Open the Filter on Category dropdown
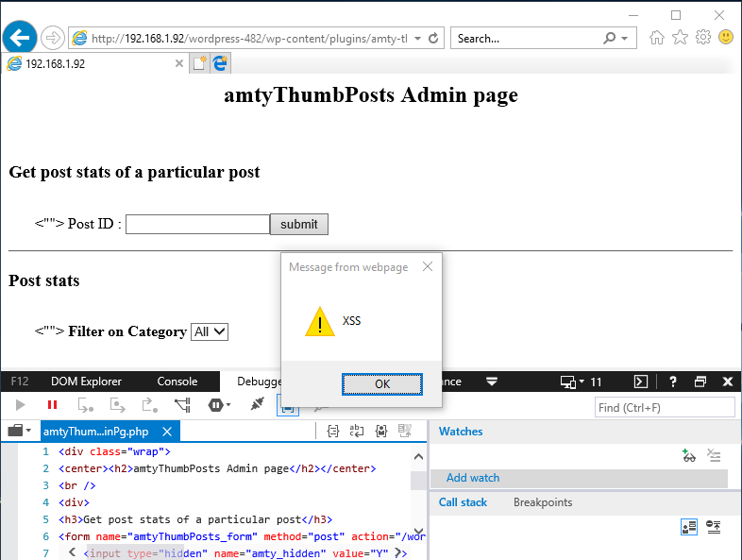 (x=210, y=331)
